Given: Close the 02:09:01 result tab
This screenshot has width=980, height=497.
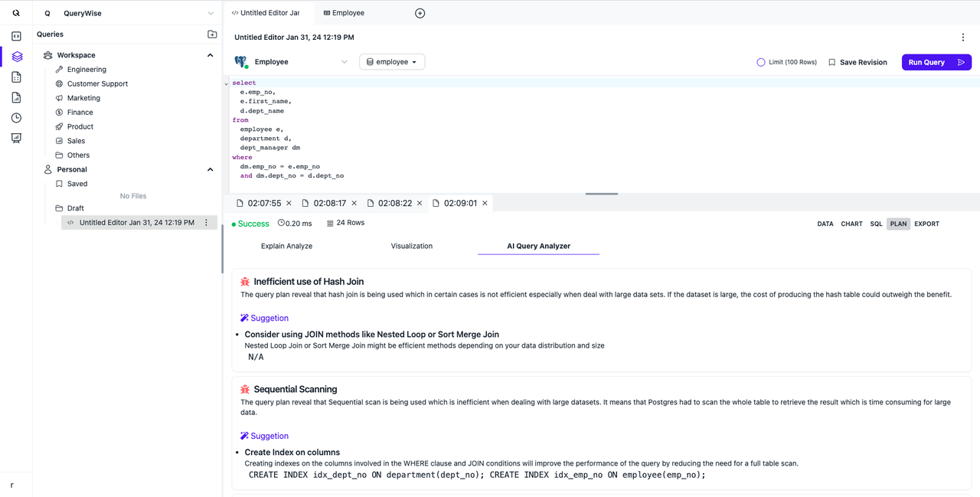Looking at the screenshot, I should (x=485, y=204).
